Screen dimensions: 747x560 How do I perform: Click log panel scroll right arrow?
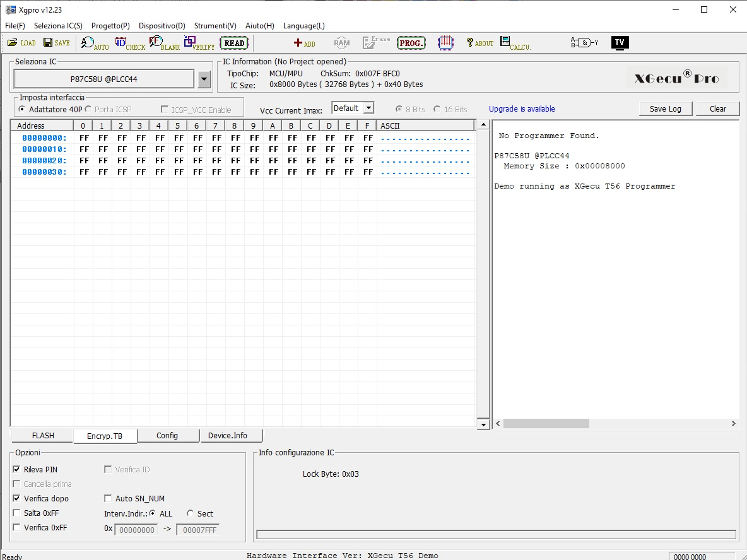[x=733, y=423]
